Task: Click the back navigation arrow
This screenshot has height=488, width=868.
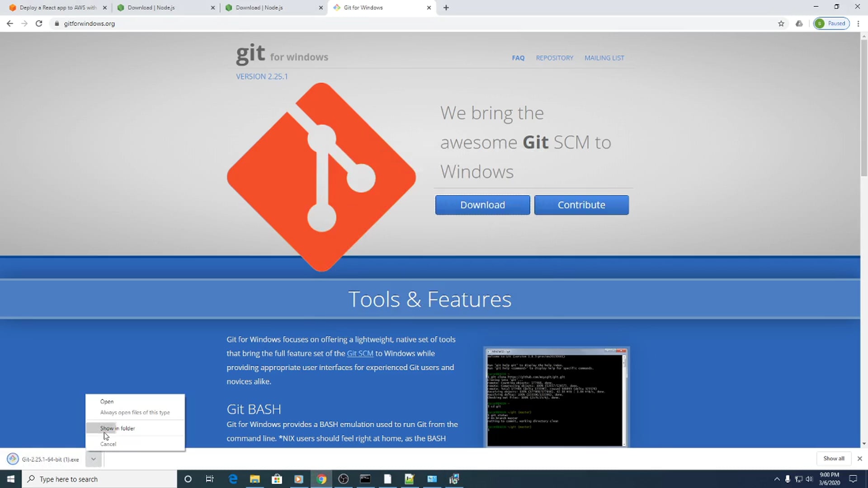Action: pos(10,23)
